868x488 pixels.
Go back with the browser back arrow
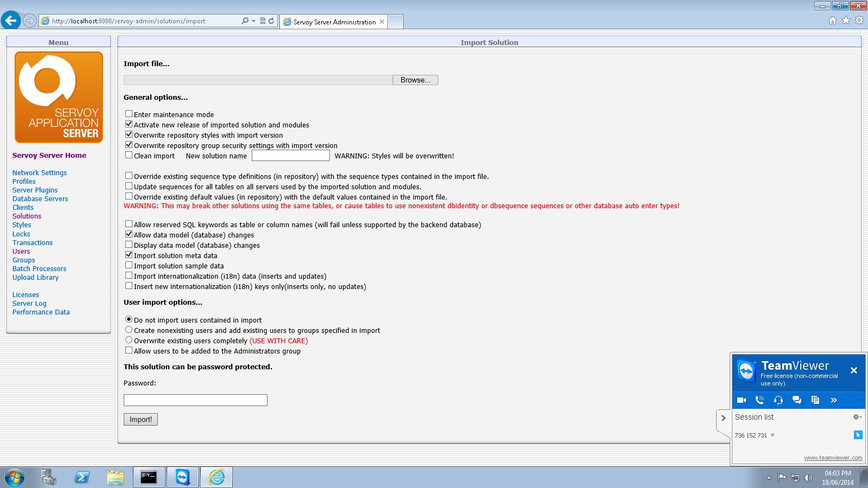11,21
